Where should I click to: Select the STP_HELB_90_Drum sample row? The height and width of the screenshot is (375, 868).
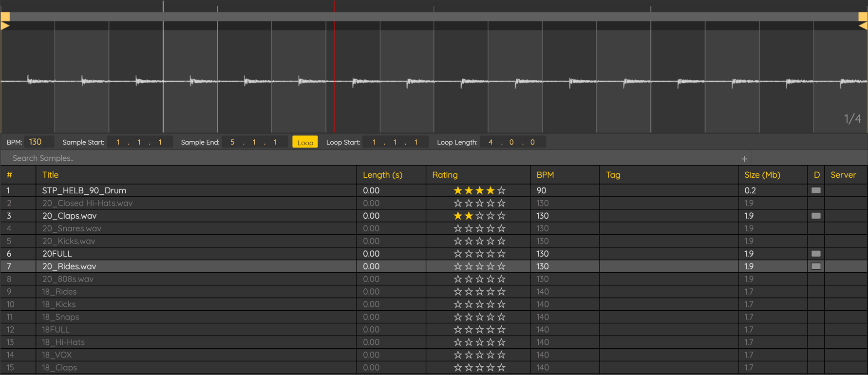pos(434,190)
